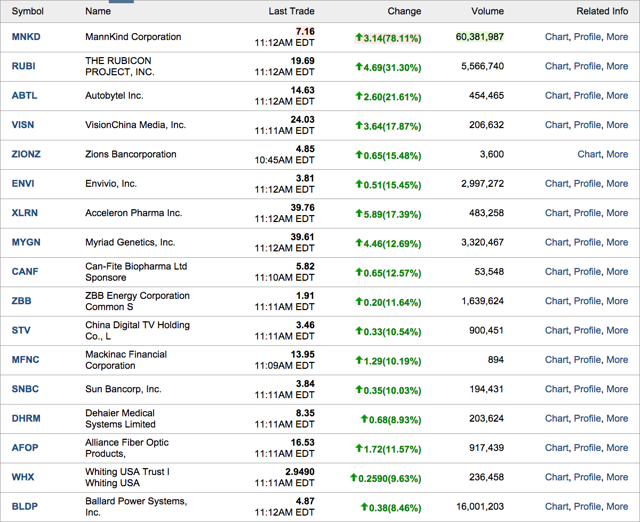Image resolution: width=640 pixels, height=522 pixels.
Task: Open the BLDP ticker symbol link
Action: coord(24,507)
